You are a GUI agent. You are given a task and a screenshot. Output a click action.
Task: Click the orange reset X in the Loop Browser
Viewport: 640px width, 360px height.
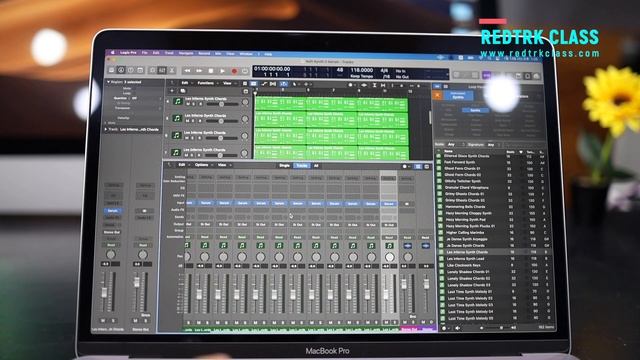tap(437, 95)
